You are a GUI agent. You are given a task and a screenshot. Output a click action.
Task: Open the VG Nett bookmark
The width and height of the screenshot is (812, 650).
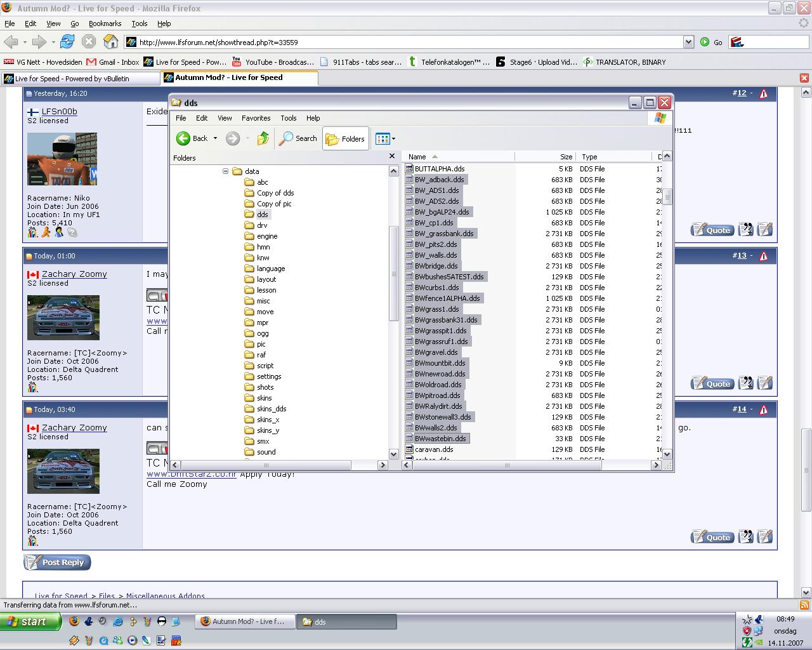tap(43, 62)
